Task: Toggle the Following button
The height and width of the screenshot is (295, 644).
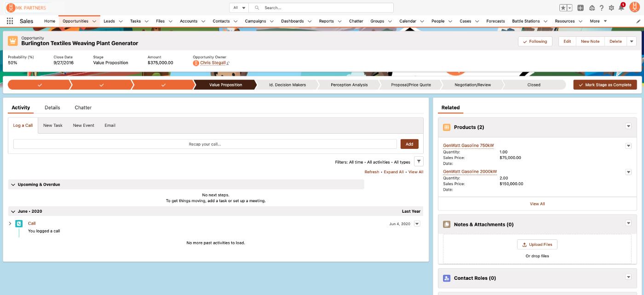Action: [x=535, y=41]
